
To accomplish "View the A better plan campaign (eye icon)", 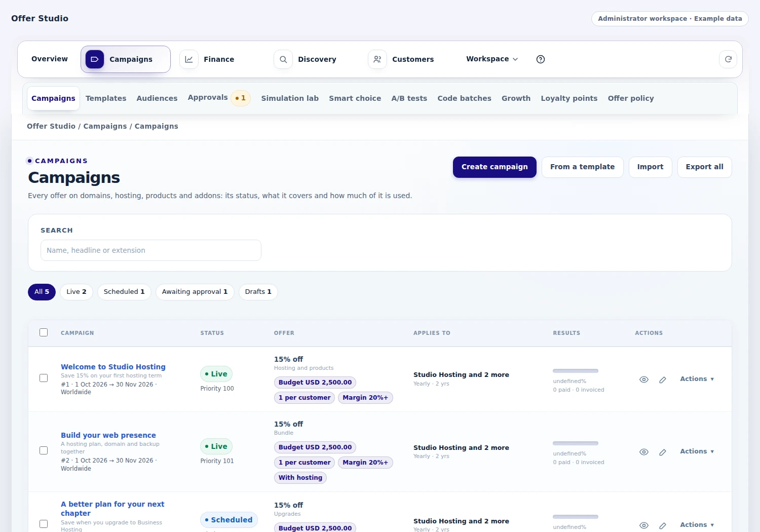I will pos(644,525).
